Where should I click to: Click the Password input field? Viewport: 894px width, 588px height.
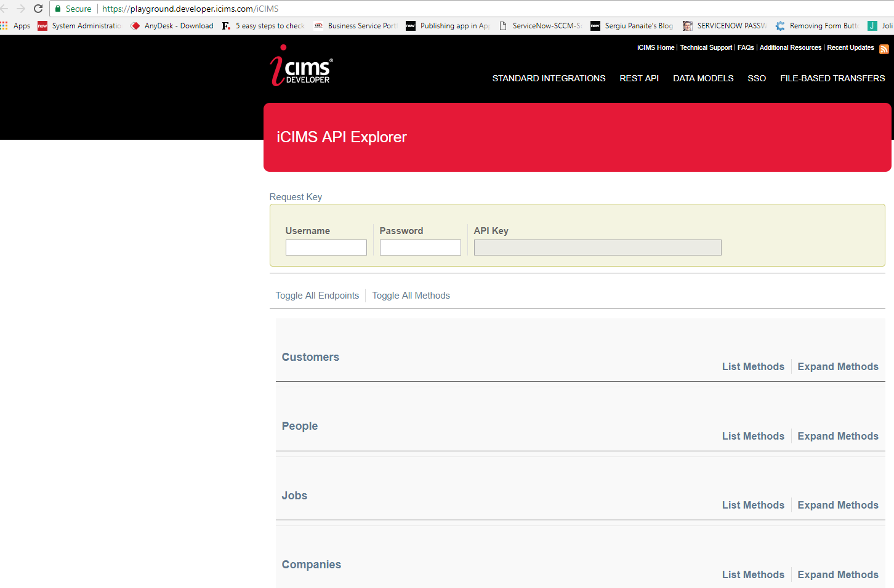[421, 248]
